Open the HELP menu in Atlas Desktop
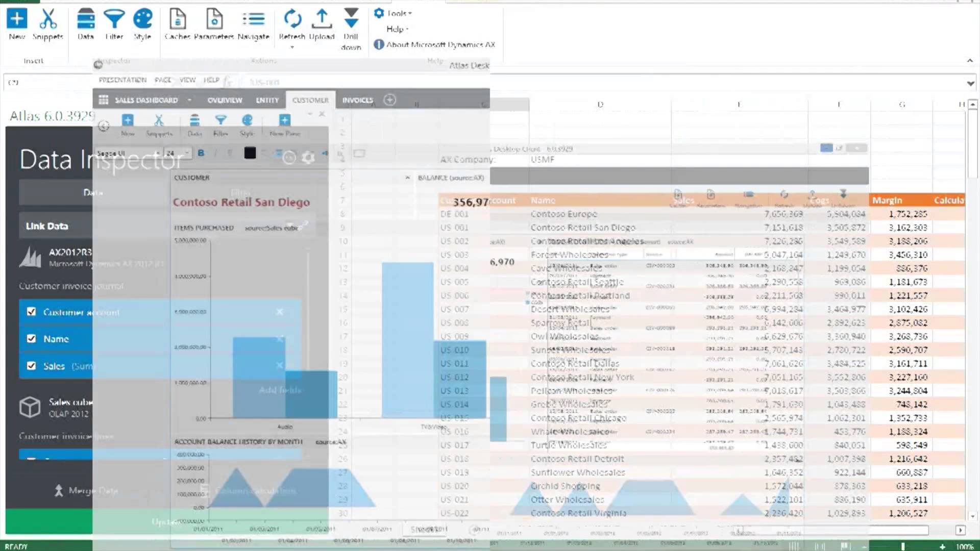Viewport: 980px width, 551px height. (x=211, y=80)
